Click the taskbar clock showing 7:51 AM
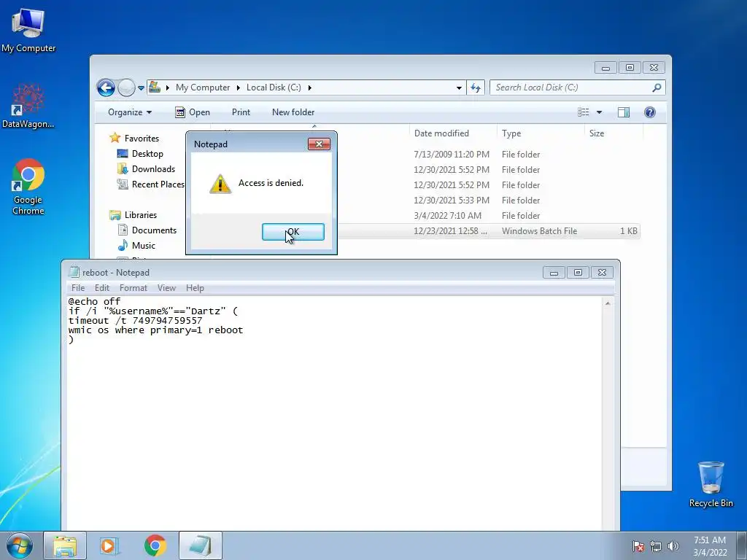The height and width of the screenshot is (560, 747). point(710,546)
